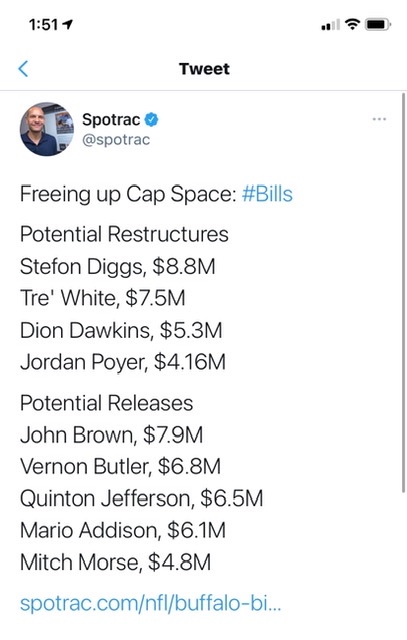Open the #Bills hashtag
The image size is (407, 640).
point(267,194)
